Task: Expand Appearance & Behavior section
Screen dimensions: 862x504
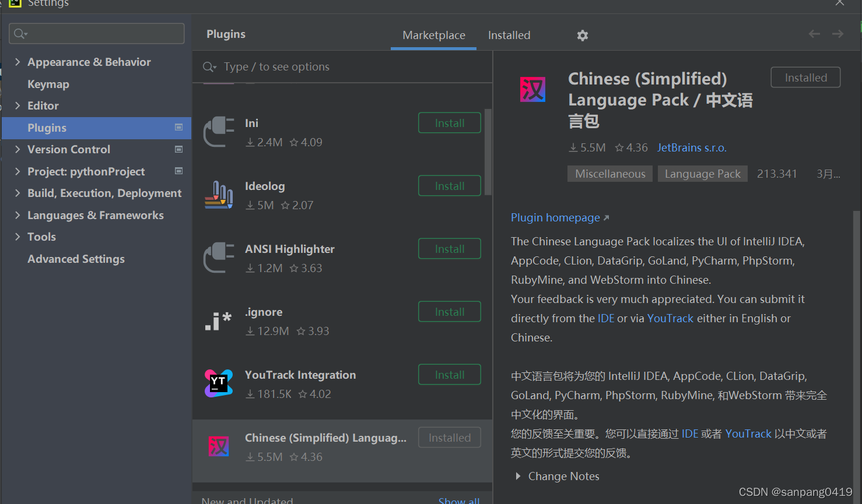Action: pyautogui.click(x=17, y=62)
